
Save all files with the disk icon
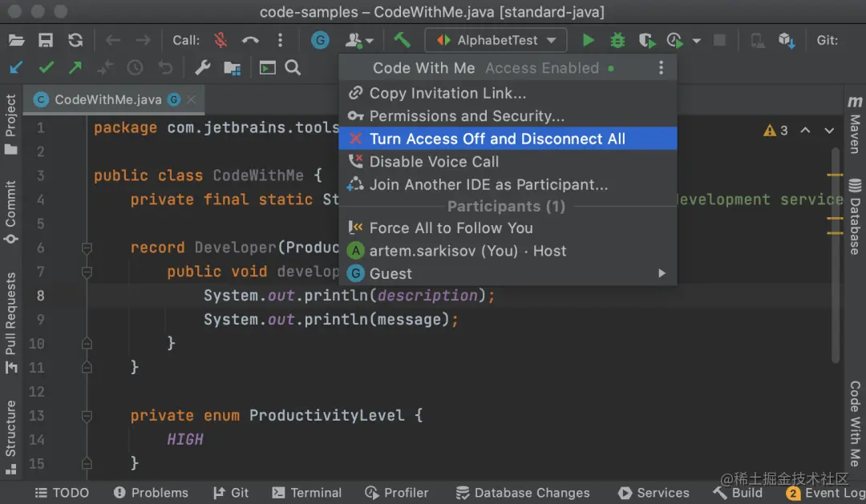click(47, 39)
